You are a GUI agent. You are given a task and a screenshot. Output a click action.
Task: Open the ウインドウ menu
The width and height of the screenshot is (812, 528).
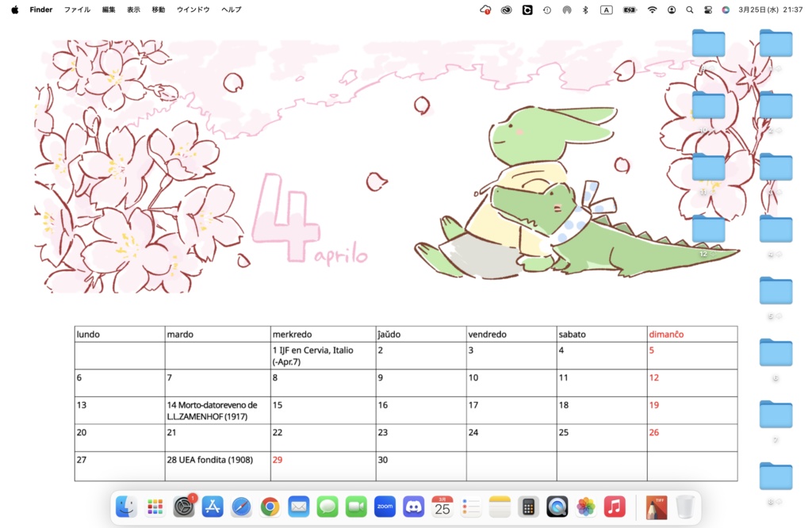[x=193, y=10]
